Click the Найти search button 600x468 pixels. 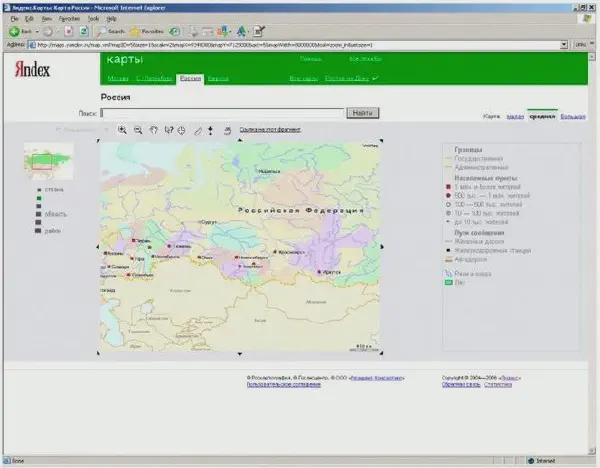363,113
